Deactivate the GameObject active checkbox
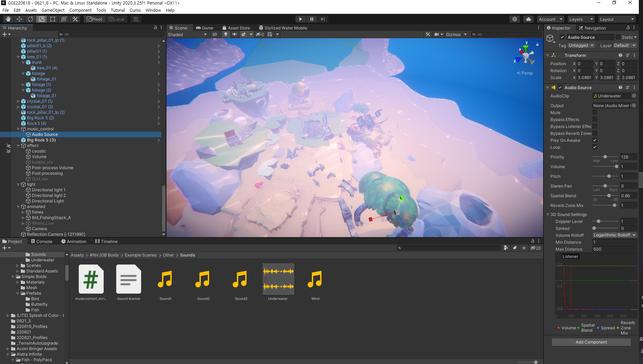The height and width of the screenshot is (364, 643). pyautogui.click(x=562, y=37)
